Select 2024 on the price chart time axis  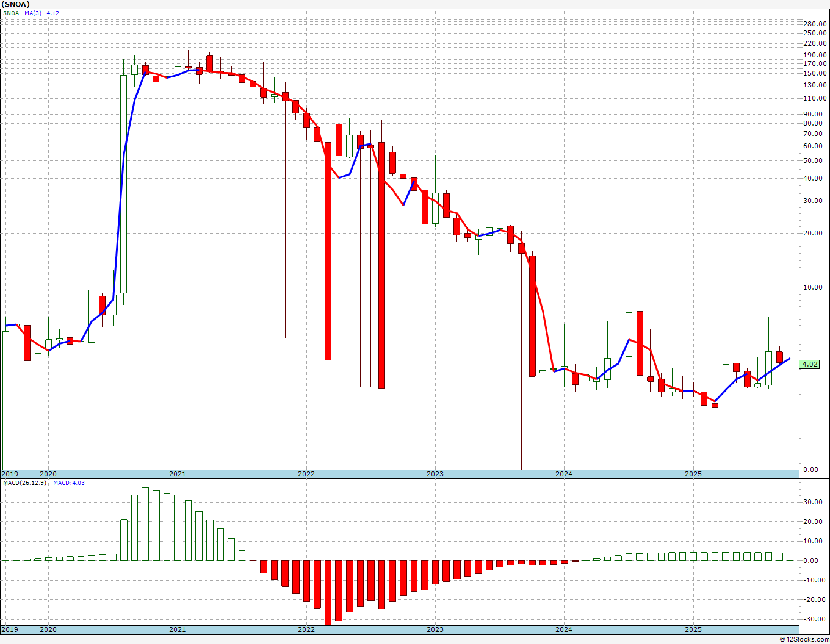563,474
